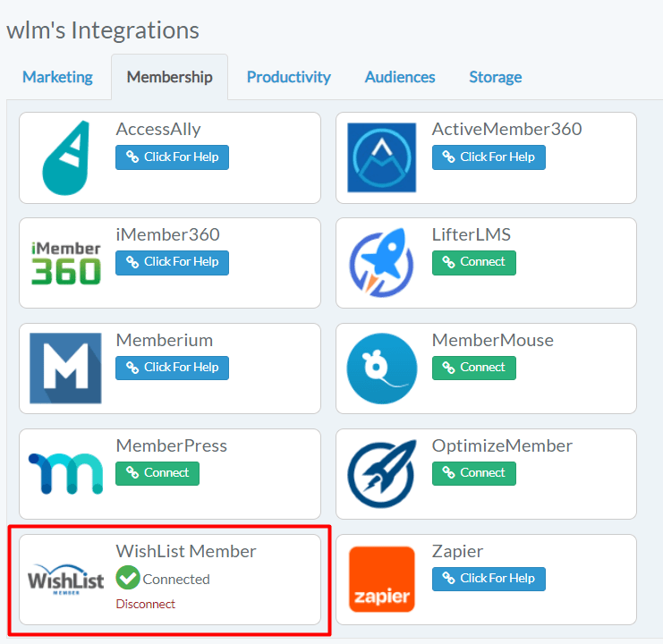Image resolution: width=663 pixels, height=644 pixels.
Task: Click the MemberPress m logo
Action: coord(65,474)
